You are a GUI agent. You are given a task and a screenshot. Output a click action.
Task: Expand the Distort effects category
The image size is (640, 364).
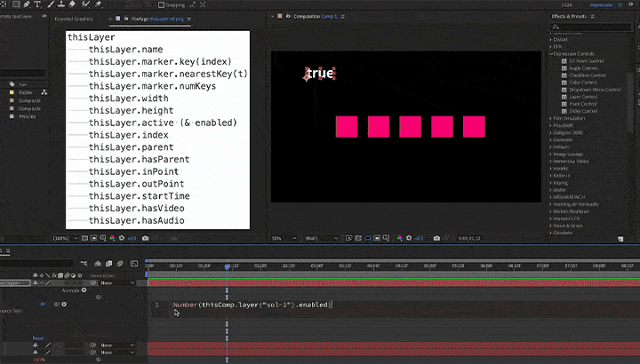550,40
